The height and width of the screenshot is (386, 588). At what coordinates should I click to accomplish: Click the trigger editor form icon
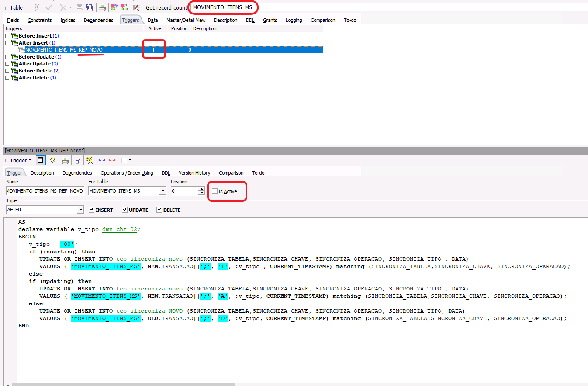point(40,160)
